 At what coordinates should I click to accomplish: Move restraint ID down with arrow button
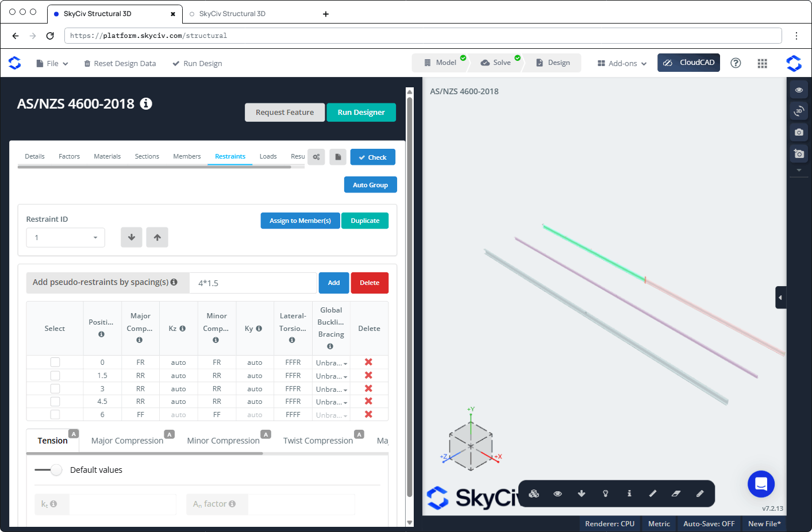click(x=132, y=237)
